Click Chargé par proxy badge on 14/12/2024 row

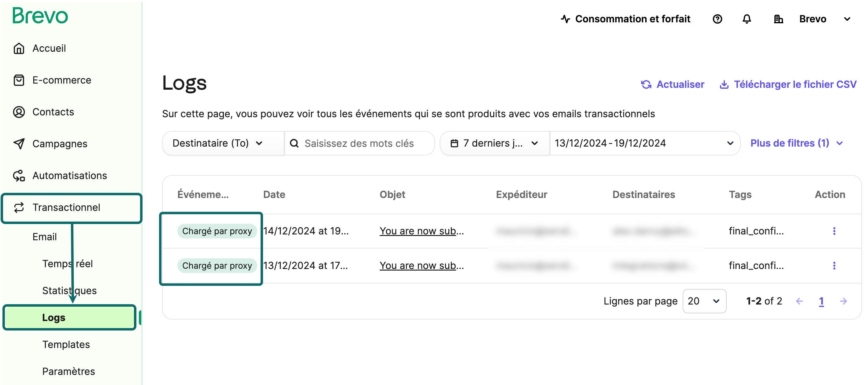pos(217,231)
